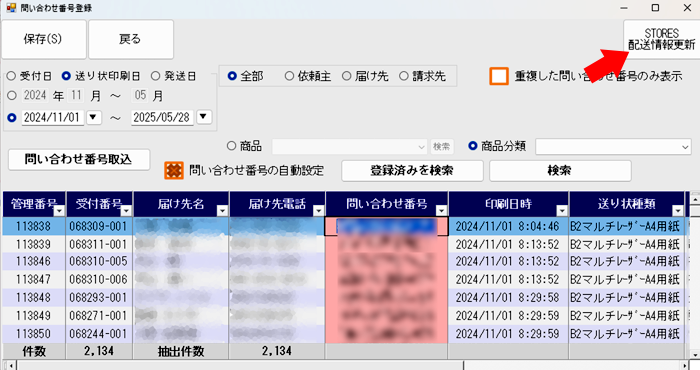700x370 pixels.
Task: Open filter on 管理番号 column header
Action: click(x=59, y=211)
